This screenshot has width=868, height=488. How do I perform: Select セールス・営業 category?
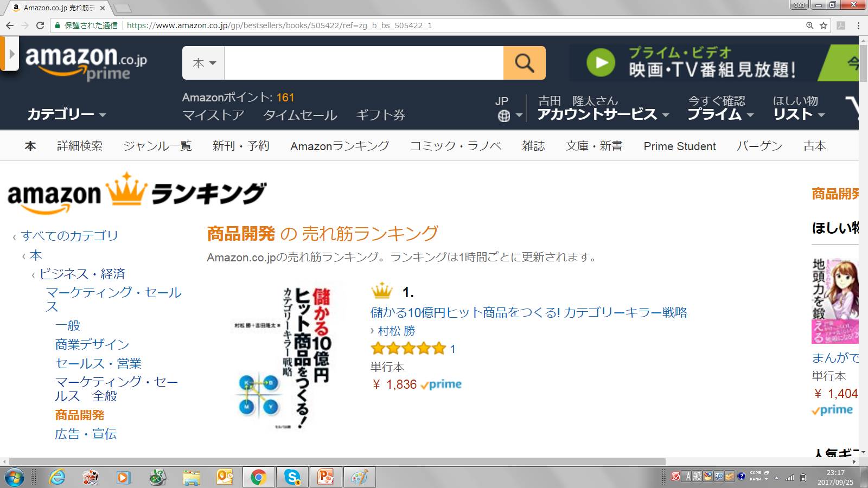click(98, 363)
